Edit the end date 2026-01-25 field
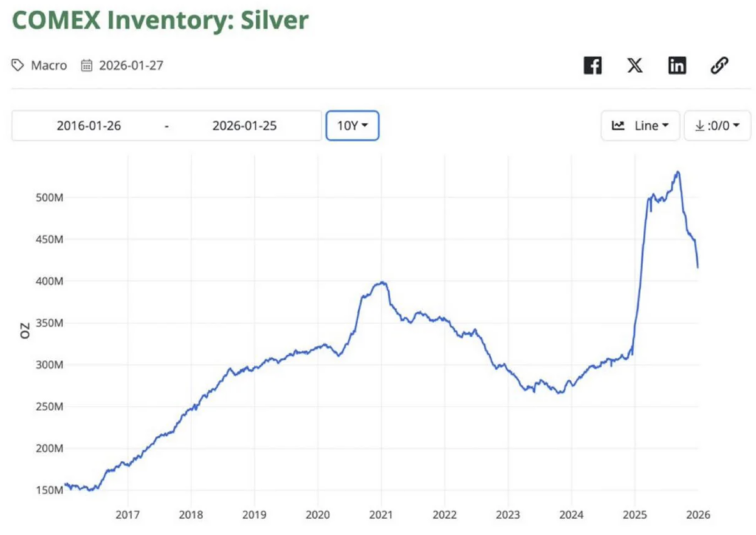The height and width of the screenshot is (535, 756). pos(244,125)
